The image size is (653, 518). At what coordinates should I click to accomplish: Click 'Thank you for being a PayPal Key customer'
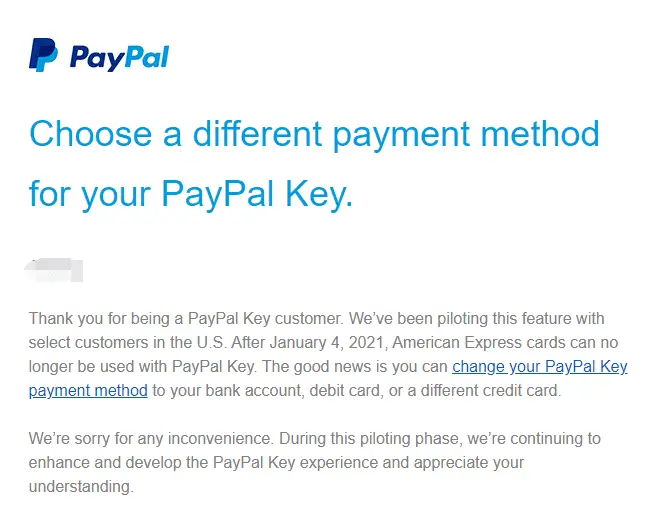coord(185,319)
